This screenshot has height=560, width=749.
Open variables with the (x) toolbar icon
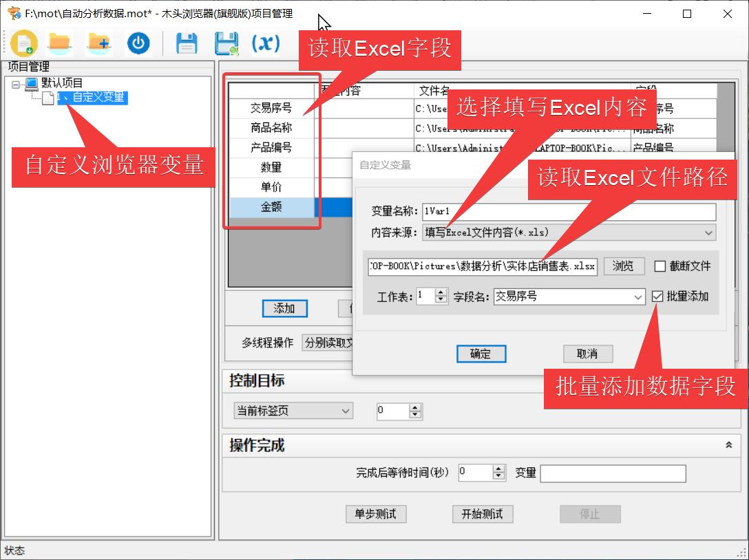[265, 43]
